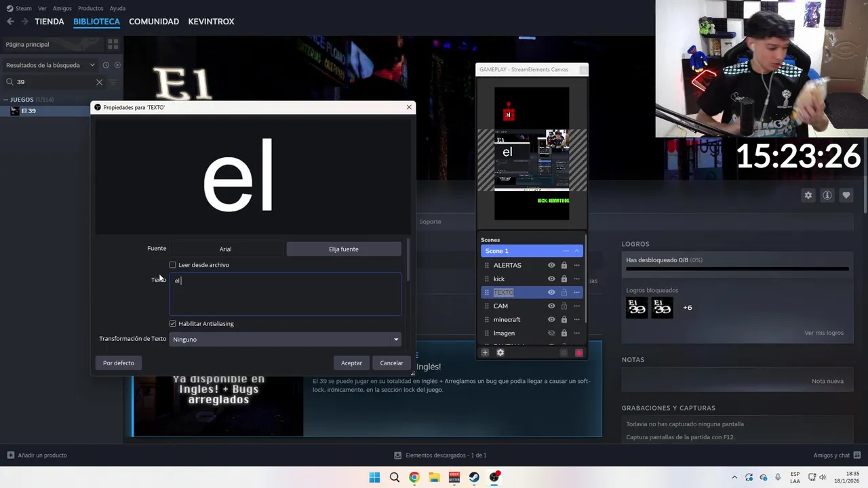Open more options for CAM layer

576,306
